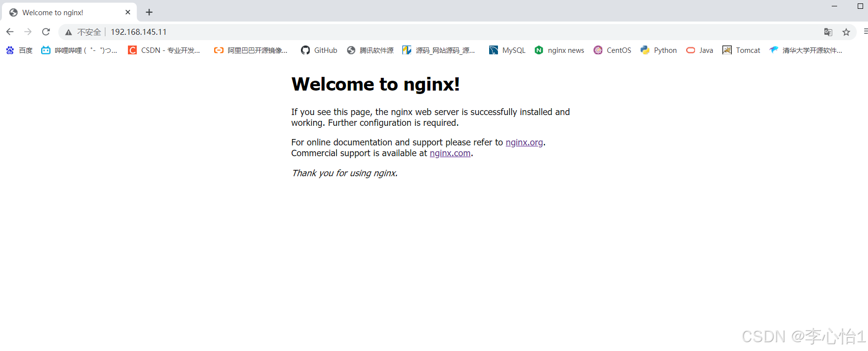Open the translate page icon
The height and width of the screenshot is (351, 868).
click(x=828, y=32)
